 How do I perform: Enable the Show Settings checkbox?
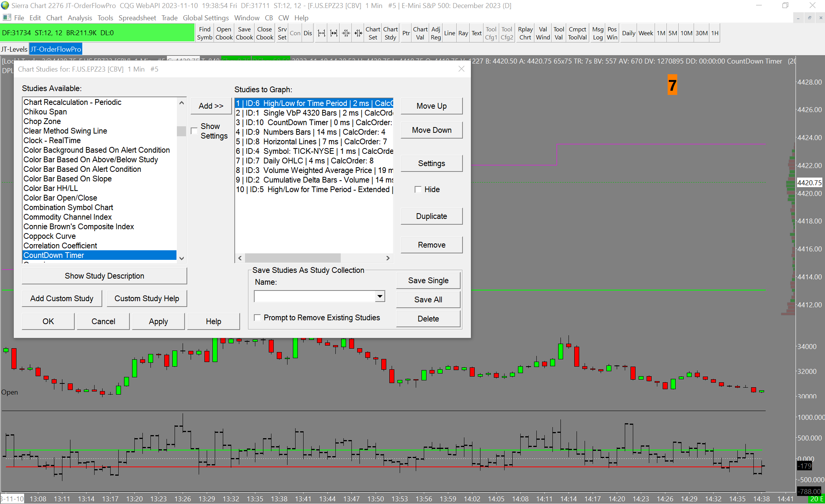(x=194, y=131)
